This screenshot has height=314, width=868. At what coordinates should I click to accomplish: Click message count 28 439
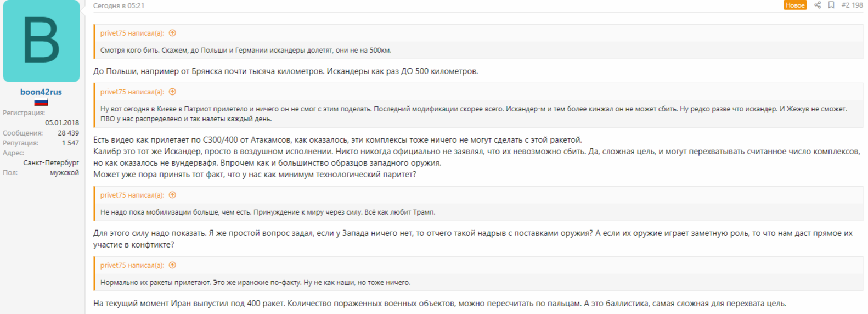(69, 133)
